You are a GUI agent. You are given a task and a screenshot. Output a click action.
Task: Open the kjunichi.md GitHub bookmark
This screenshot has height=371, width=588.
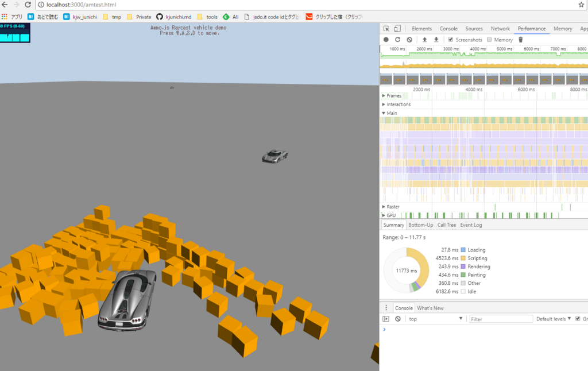(173, 17)
